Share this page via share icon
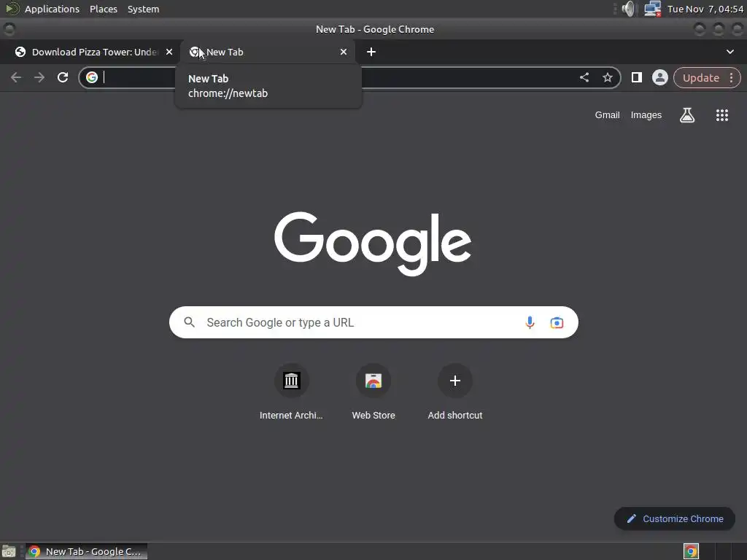 (x=584, y=77)
